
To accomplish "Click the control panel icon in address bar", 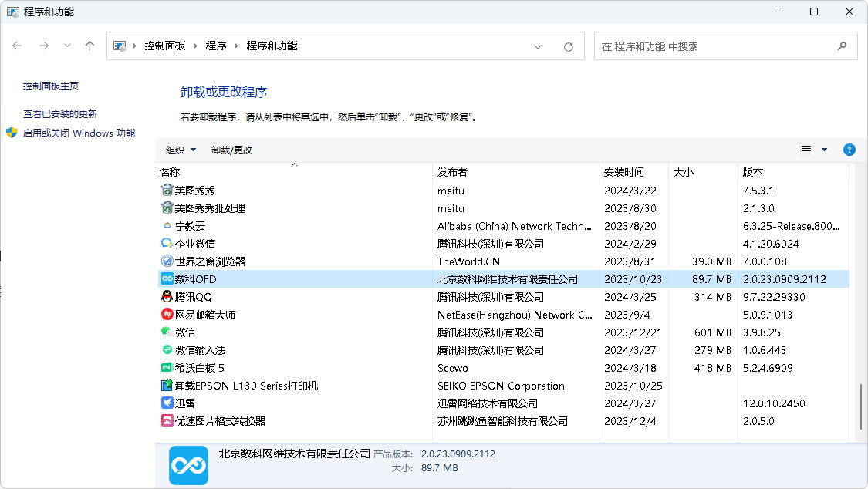I will (x=120, y=46).
